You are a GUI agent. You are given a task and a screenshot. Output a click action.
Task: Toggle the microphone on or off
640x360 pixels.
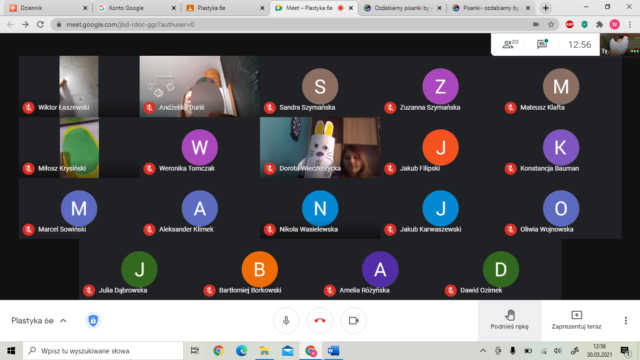(x=286, y=321)
